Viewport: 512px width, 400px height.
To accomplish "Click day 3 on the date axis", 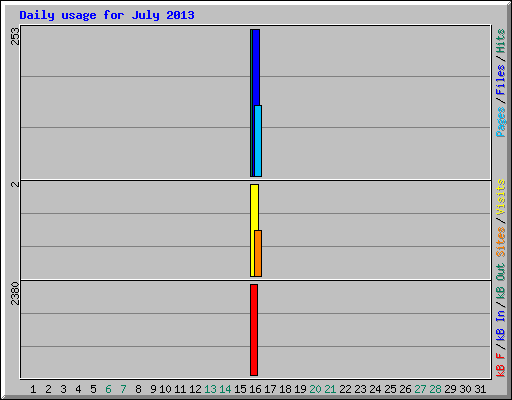I will (x=63, y=389).
